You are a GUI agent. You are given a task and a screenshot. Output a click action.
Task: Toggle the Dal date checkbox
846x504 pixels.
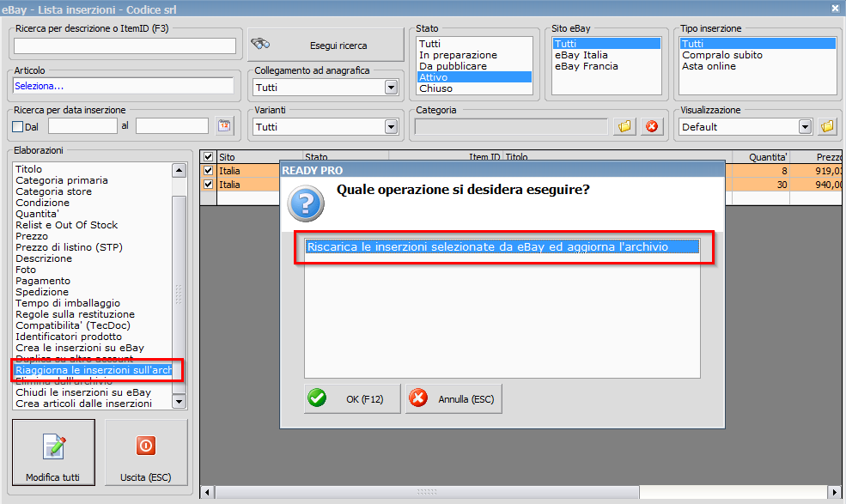coord(18,127)
